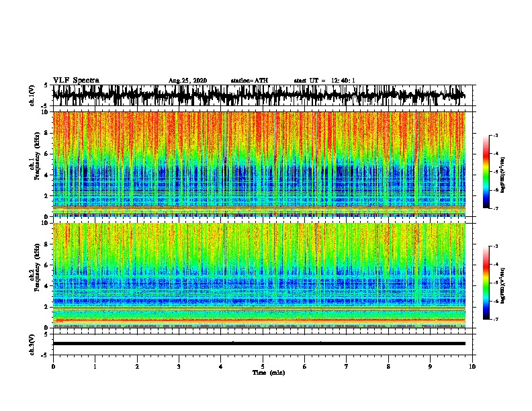
Task: Click the "-3" tick on ch.2 colorbar
Action: click(495, 246)
